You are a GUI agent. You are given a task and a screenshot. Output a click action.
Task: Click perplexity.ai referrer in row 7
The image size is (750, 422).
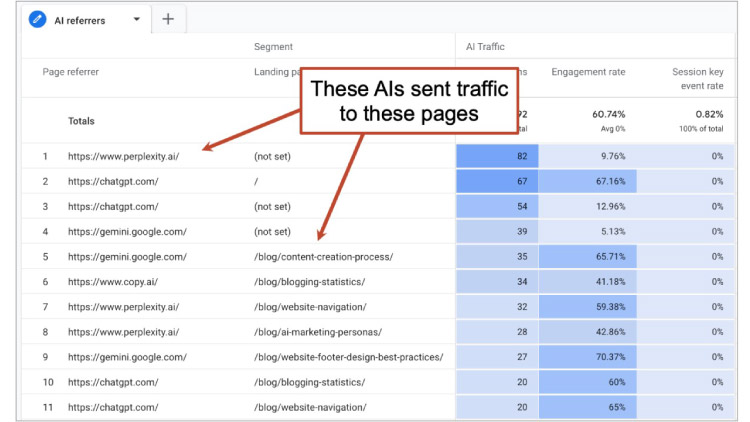[123, 307]
